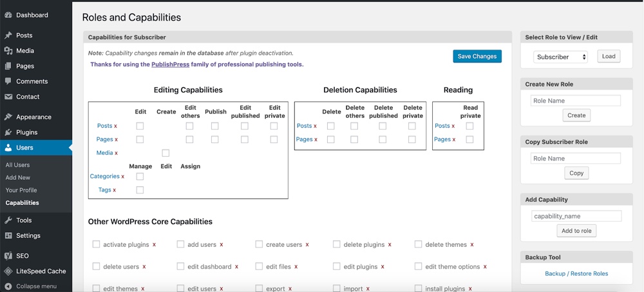
Task: Tick Read private checkbox for Posts
Action: click(x=470, y=126)
